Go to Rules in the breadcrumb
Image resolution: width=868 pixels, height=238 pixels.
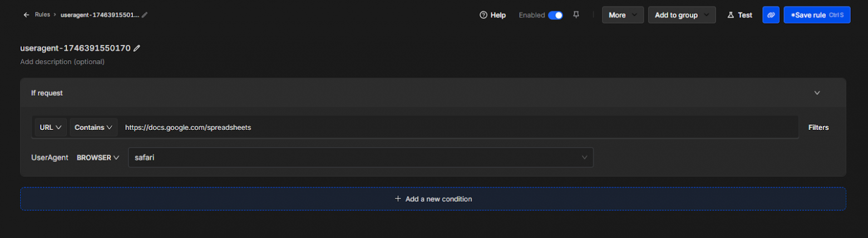tap(42, 15)
